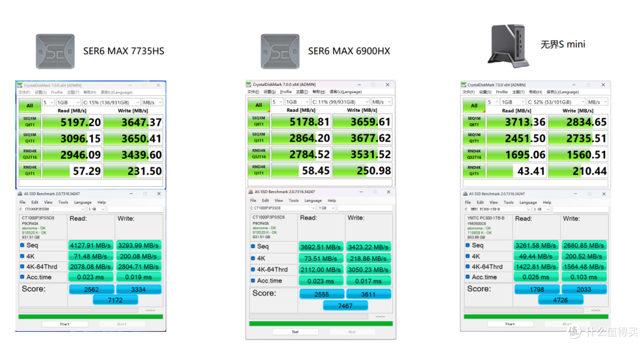This screenshot has width=644, height=345.
Task: Click the SER6 MAX 7735HS device thumbnail
Action: (x=55, y=51)
